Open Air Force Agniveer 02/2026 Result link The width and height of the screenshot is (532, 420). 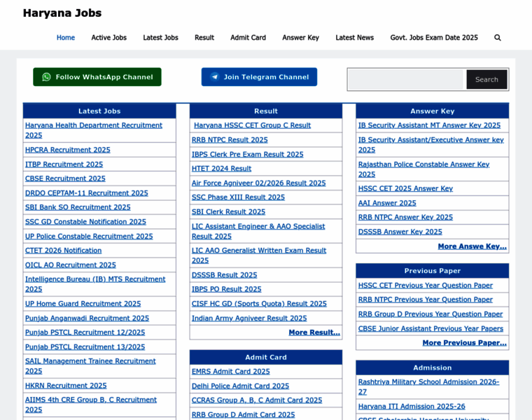point(258,183)
